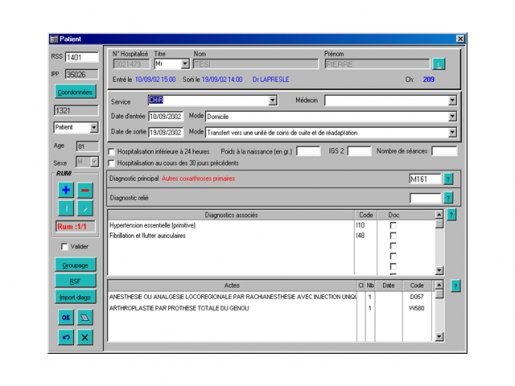Click code W580 in Actes table

click(x=417, y=308)
